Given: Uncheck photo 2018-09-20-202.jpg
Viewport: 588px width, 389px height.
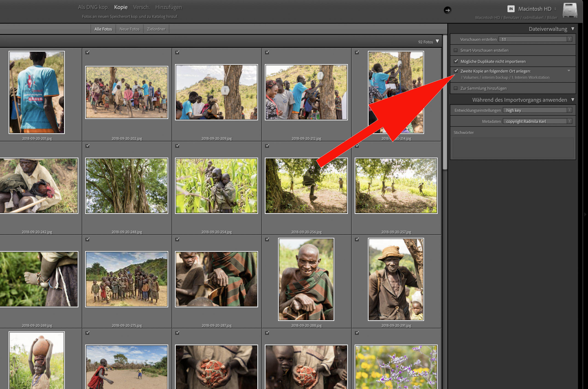Looking at the screenshot, I should pos(88,52).
